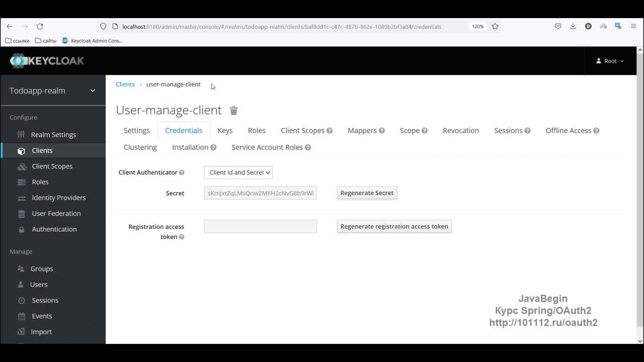644x362 pixels.
Task: Click the shield tracking protection icon
Action: point(103,26)
